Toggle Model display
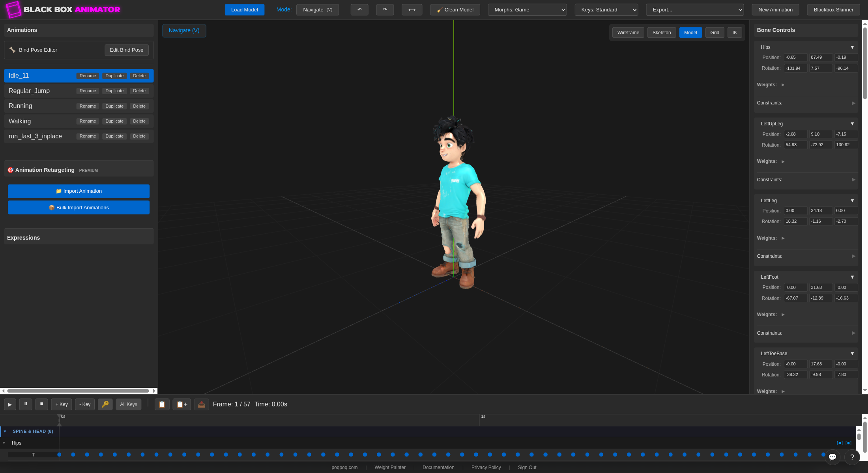The image size is (868, 473). pos(690,33)
